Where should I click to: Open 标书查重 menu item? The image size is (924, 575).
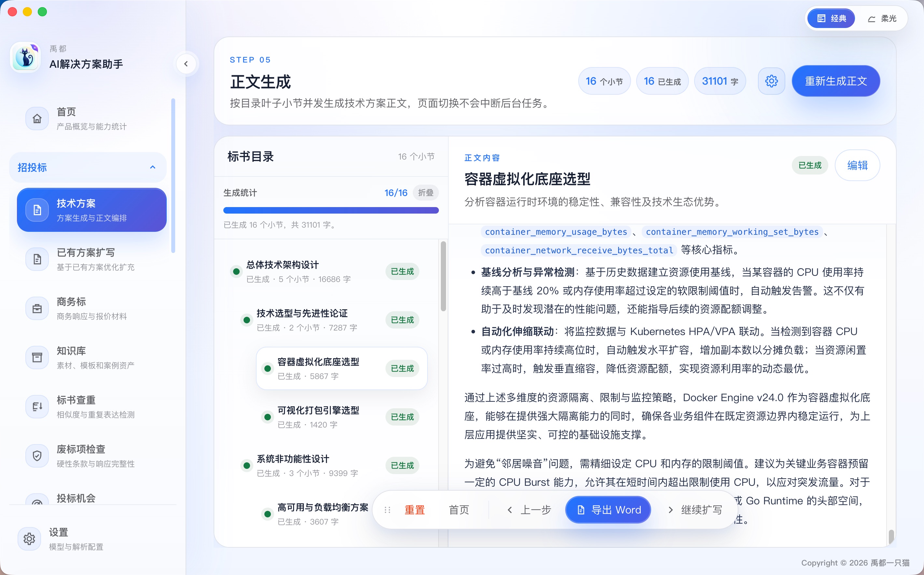coord(91,407)
